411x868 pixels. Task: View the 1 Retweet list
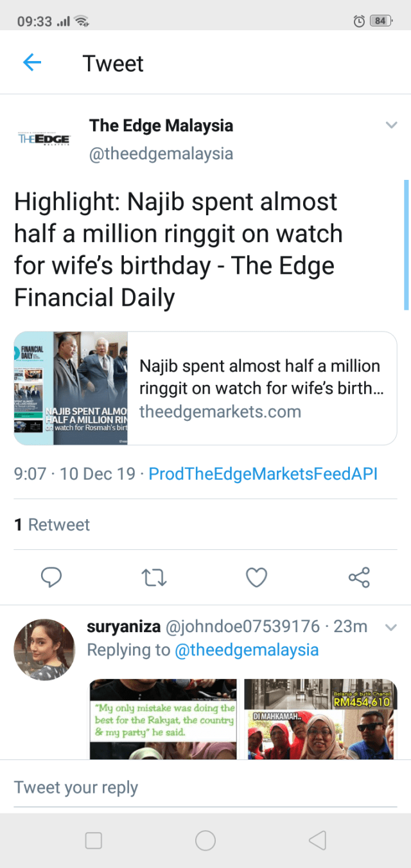tap(52, 525)
